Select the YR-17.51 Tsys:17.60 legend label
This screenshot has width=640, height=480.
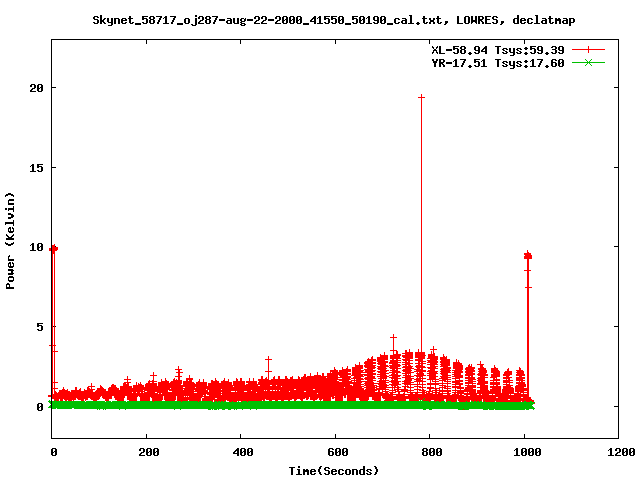pyautogui.click(x=498, y=63)
